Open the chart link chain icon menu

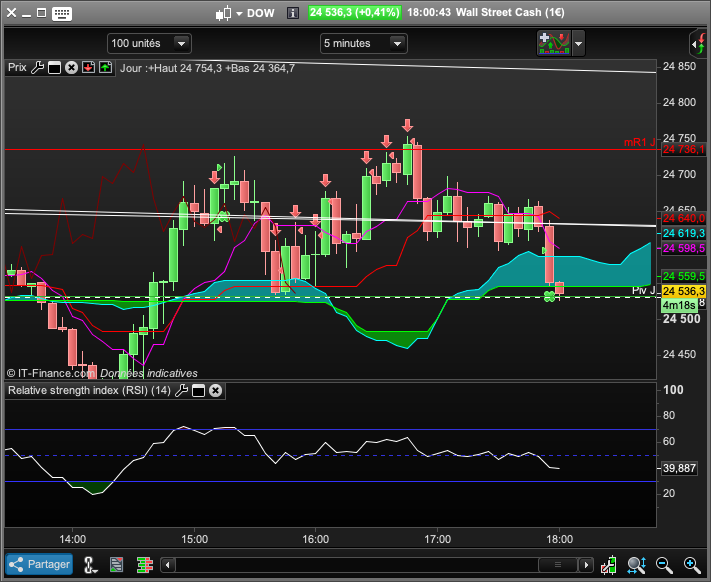pos(90,565)
